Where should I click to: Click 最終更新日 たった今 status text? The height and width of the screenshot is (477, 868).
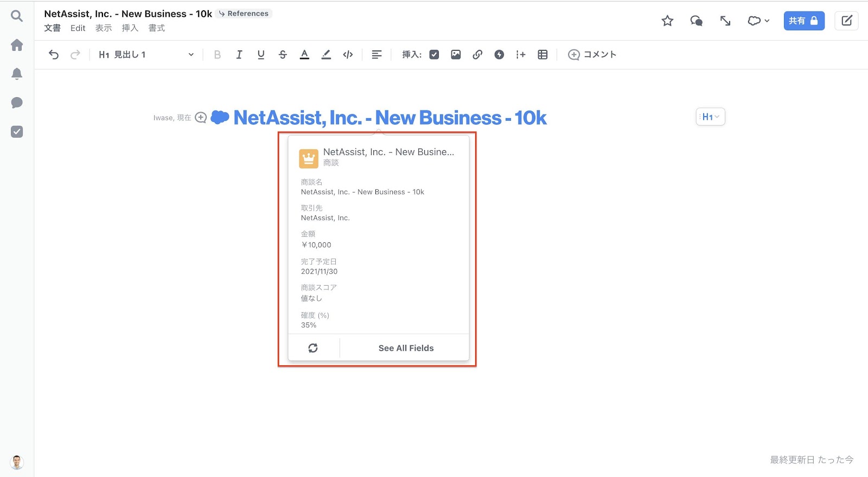[x=812, y=460]
